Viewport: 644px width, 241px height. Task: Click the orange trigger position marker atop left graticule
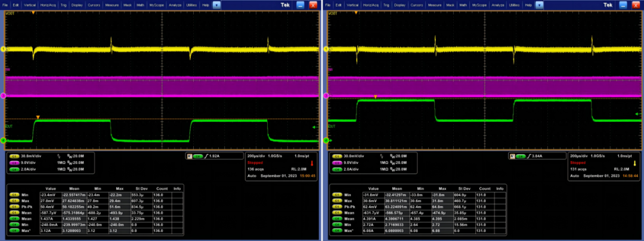click(33, 11)
